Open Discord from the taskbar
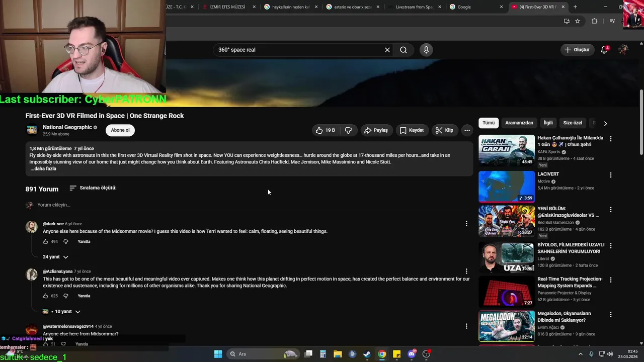Viewport: 644px width, 362px height. [412, 354]
